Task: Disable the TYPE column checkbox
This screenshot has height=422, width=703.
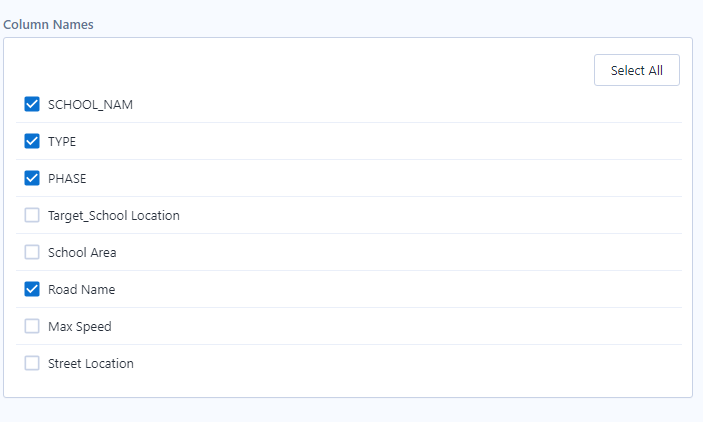Action: click(32, 141)
